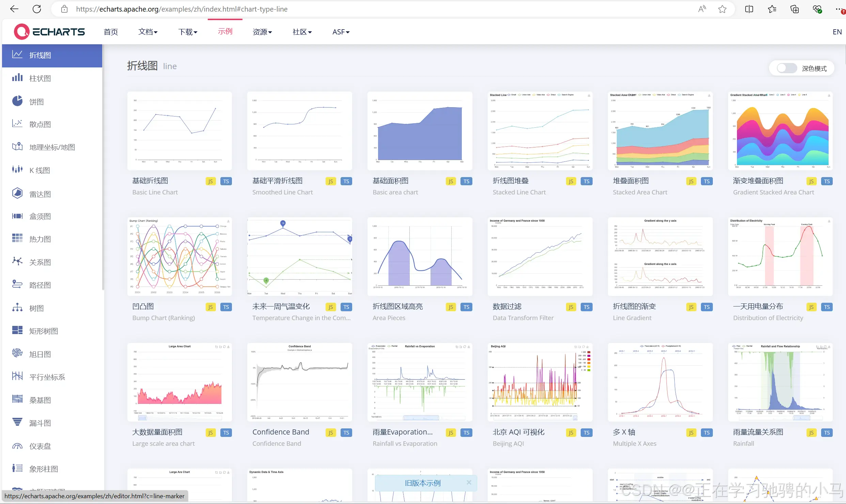Open the 一天用电量分布 title link

click(x=758, y=306)
